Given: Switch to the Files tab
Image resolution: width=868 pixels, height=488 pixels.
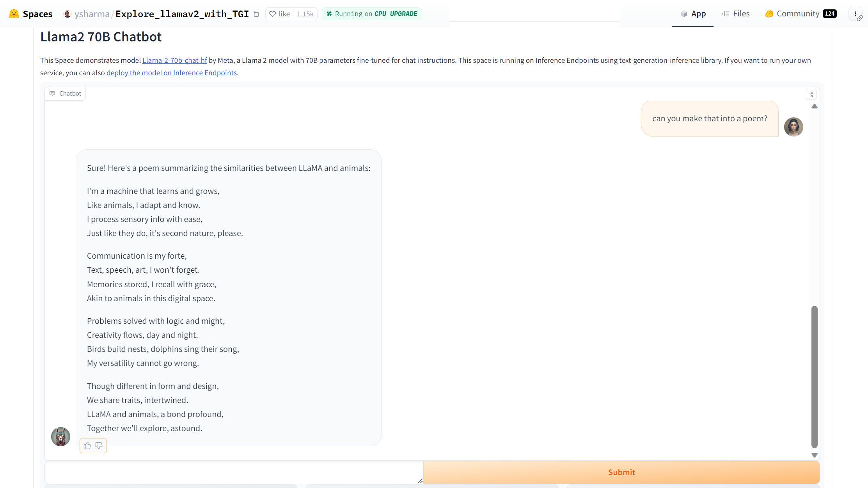Looking at the screenshot, I should (736, 14).
